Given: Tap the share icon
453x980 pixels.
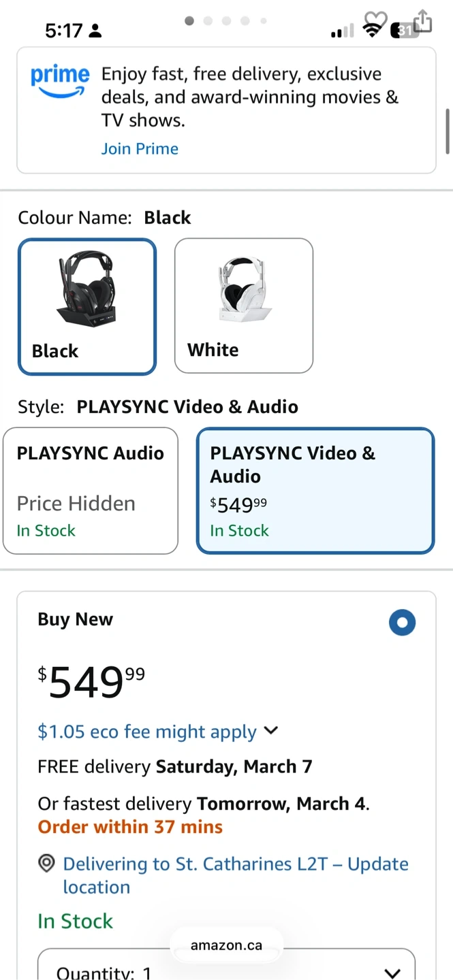Looking at the screenshot, I should 423,20.
